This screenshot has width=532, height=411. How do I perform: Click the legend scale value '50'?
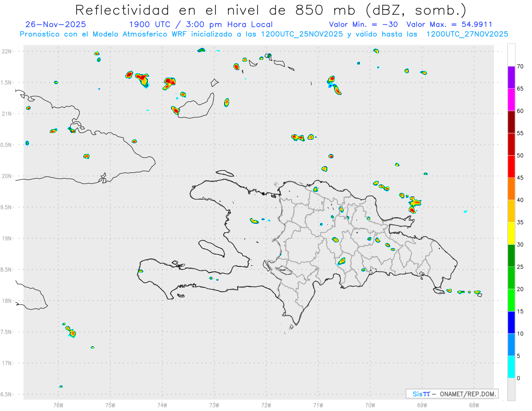click(520, 156)
